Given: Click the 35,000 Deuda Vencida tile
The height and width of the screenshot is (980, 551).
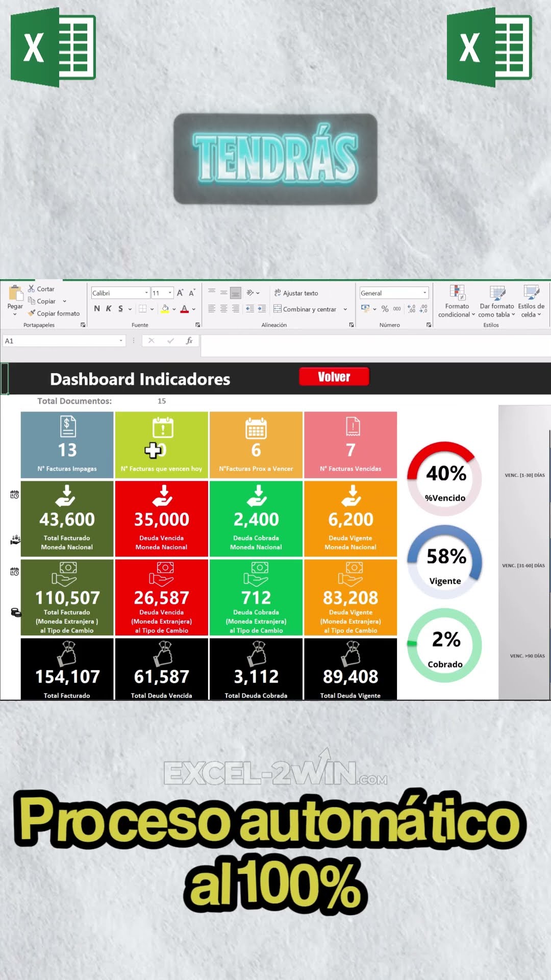Looking at the screenshot, I should (162, 519).
